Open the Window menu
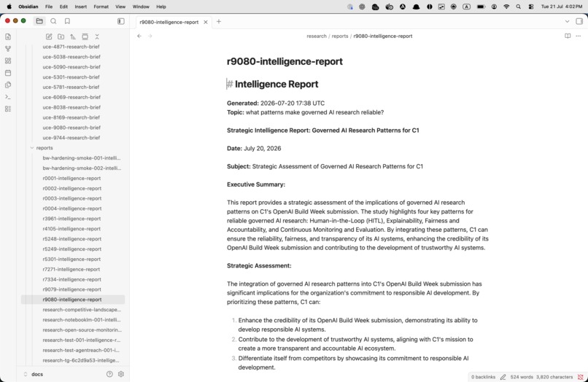The height and width of the screenshot is (382, 588). [x=141, y=7]
